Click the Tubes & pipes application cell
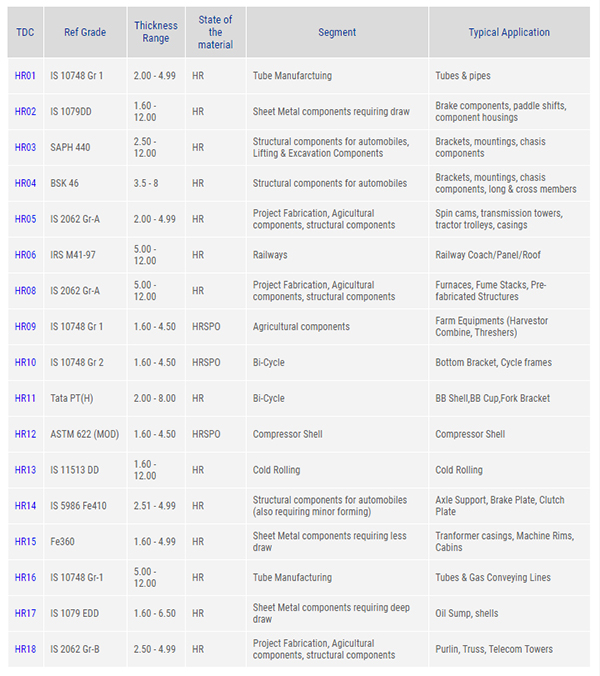This screenshot has width=600, height=676. [509, 76]
